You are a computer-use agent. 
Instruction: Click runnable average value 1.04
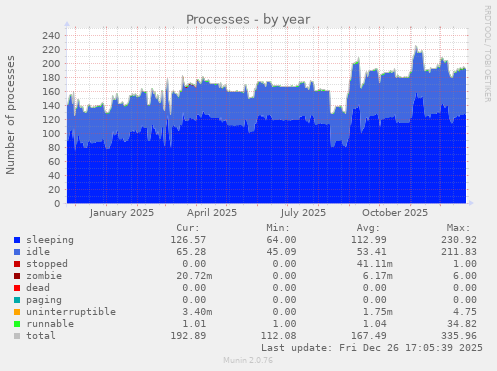(375, 324)
